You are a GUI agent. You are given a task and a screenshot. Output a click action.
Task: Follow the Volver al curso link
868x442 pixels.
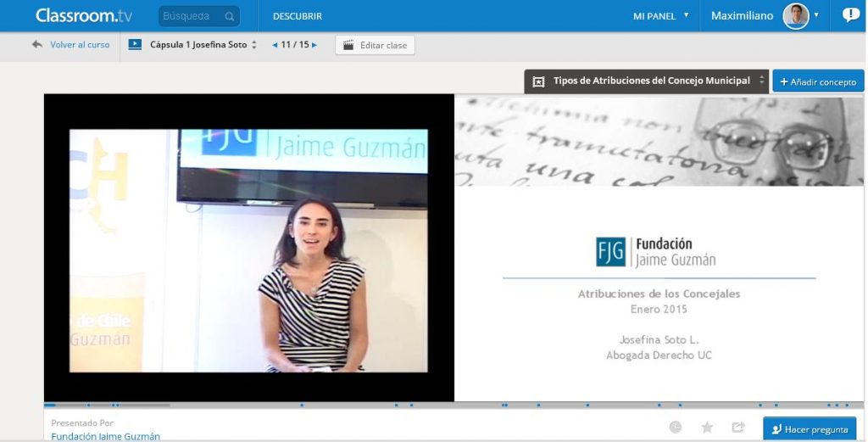coord(79,45)
